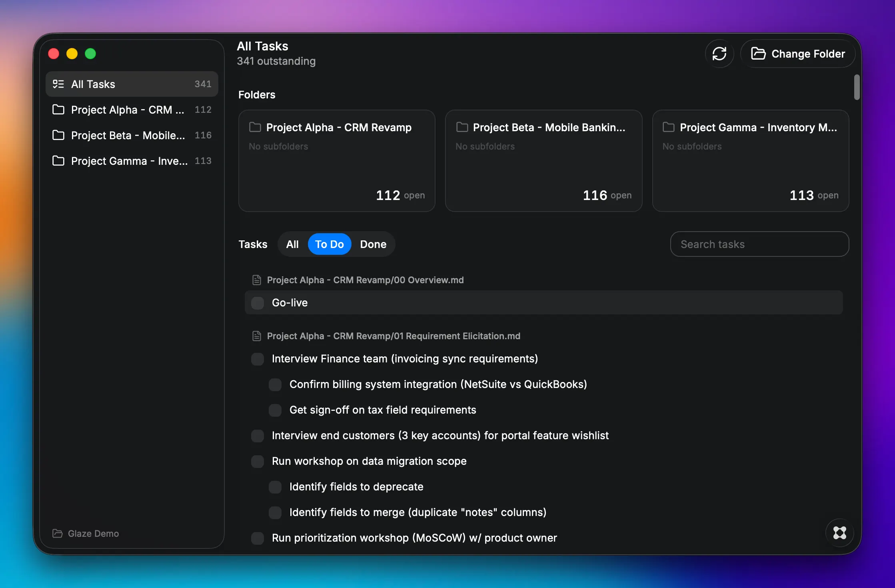Open Project Gamma - Inve... folder in sidebar

tap(132, 161)
